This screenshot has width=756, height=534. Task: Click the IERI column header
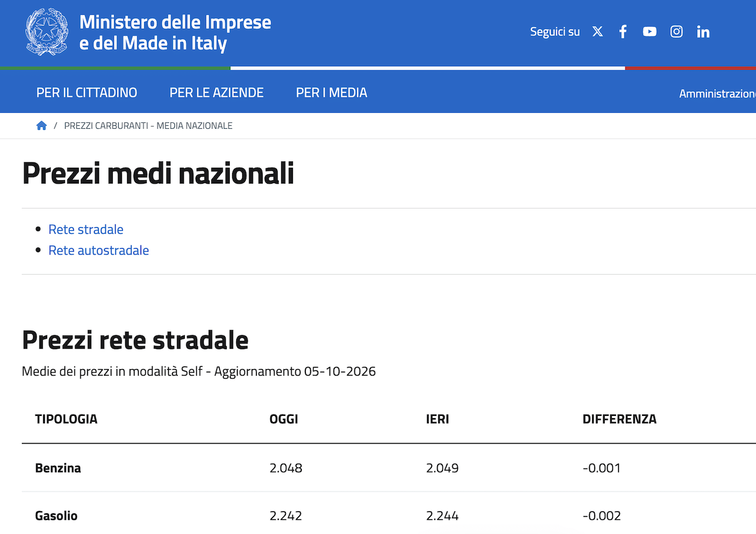tap(438, 419)
